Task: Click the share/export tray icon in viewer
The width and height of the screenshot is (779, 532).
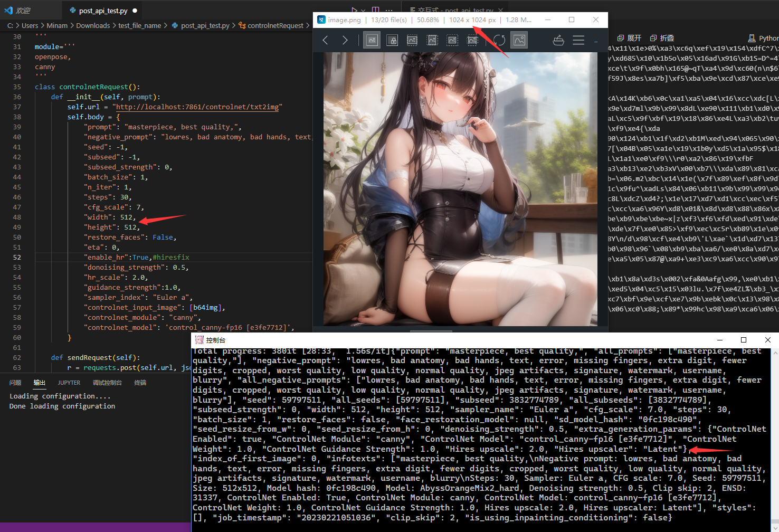Action: point(558,40)
